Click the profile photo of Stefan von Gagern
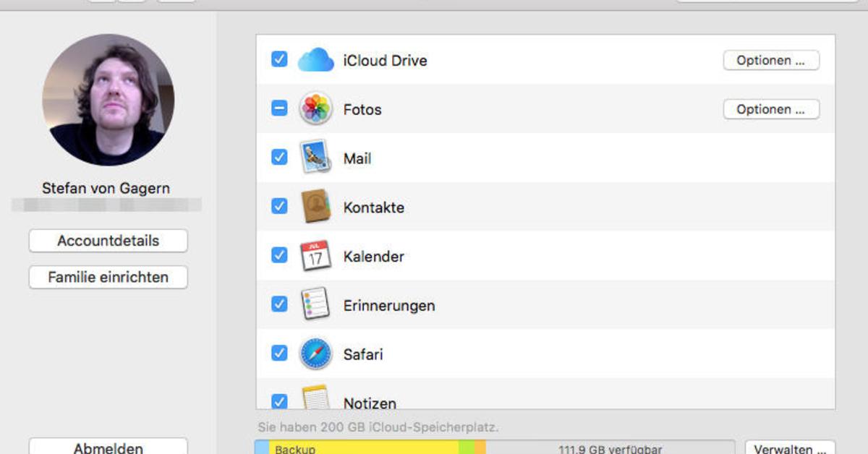 coord(109,100)
